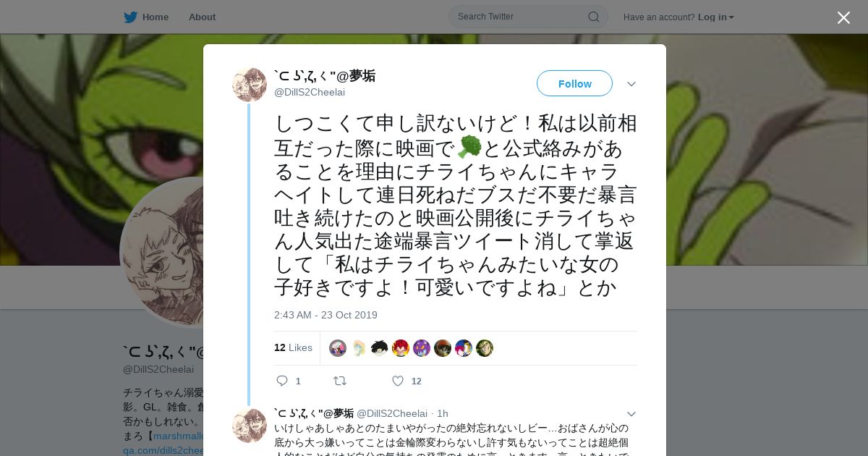Viewport: 868px width, 456px height.
Task: Like the tweet with heart icon
Action: (x=398, y=381)
